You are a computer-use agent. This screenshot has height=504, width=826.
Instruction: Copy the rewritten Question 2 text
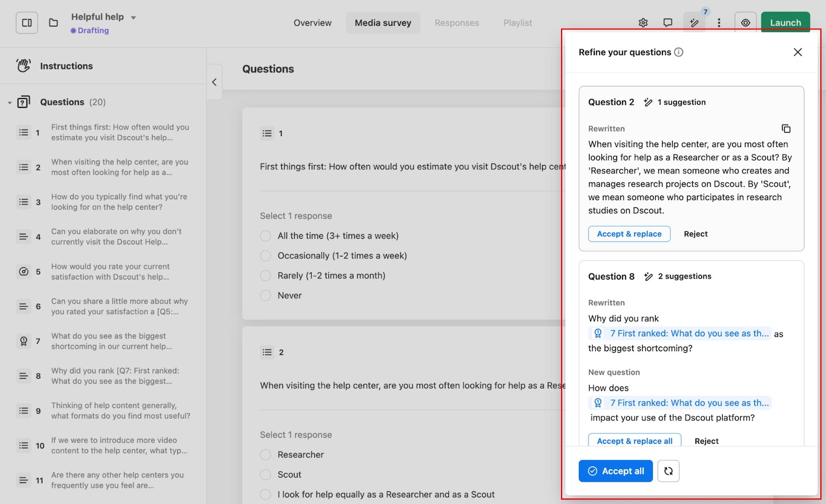(x=786, y=128)
